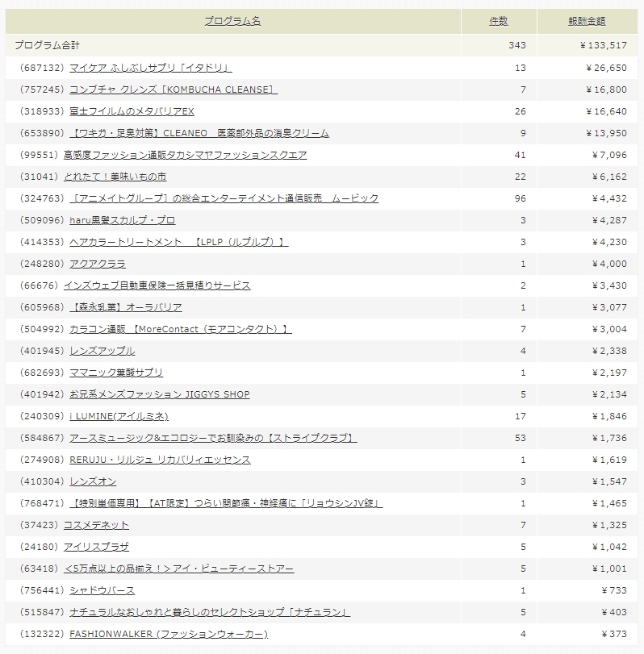Select count 17 in i LUMINE row

pyautogui.click(x=520, y=416)
